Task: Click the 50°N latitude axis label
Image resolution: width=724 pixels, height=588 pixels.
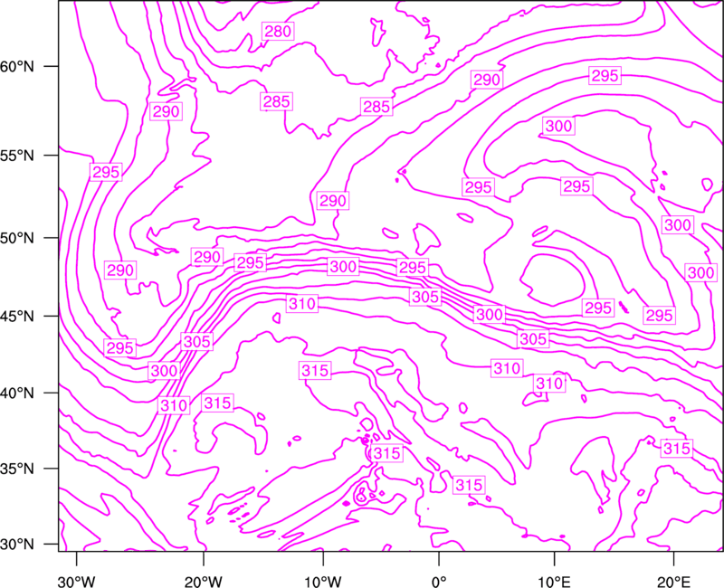Action: [19, 238]
